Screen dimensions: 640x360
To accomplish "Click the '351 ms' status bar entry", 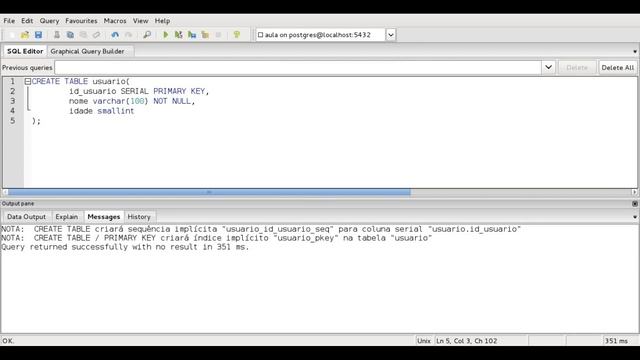I will coord(616,341).
